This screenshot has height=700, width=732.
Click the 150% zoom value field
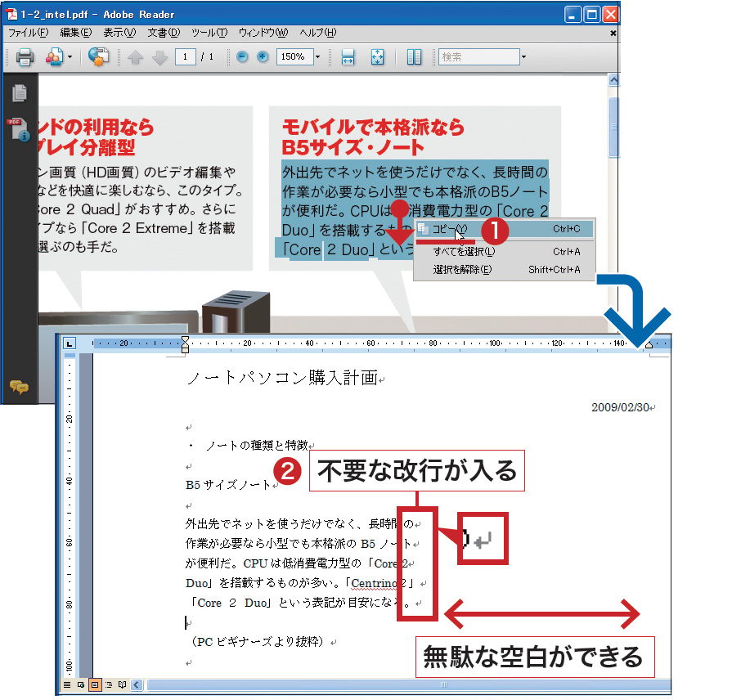tap(294, 57)
